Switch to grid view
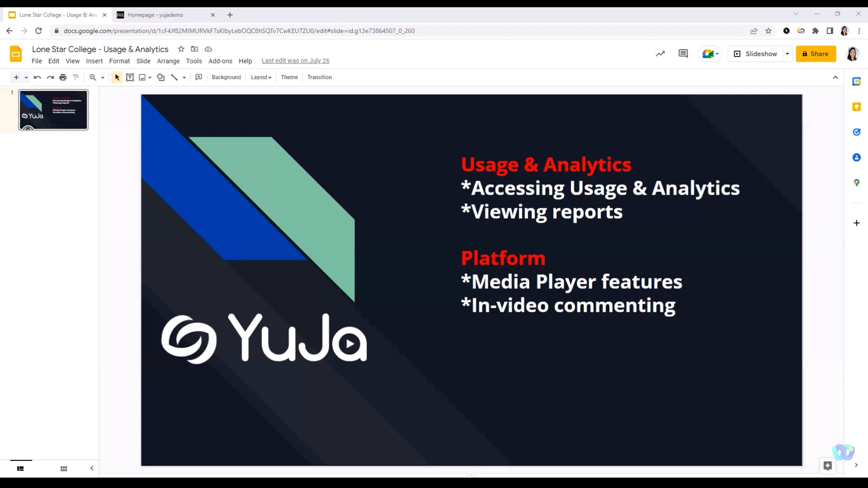 [x=64, y=468]
